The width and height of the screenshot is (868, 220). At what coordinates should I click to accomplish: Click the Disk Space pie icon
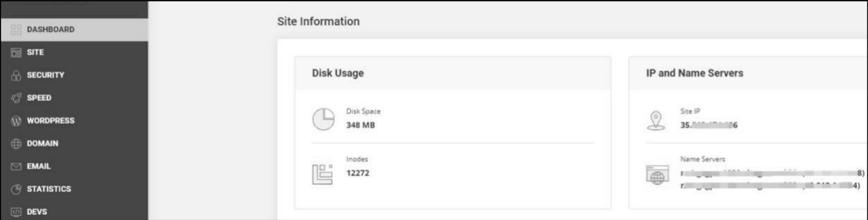coord(323,119)
